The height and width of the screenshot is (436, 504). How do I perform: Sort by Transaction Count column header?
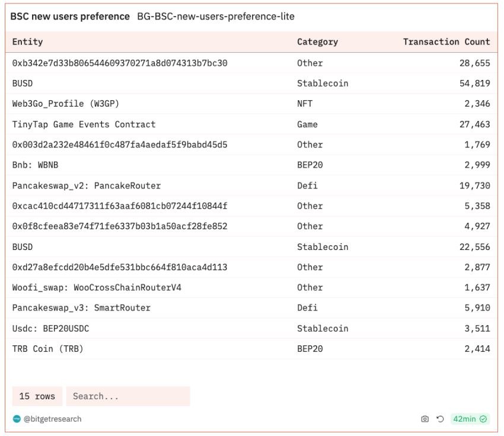446,42
